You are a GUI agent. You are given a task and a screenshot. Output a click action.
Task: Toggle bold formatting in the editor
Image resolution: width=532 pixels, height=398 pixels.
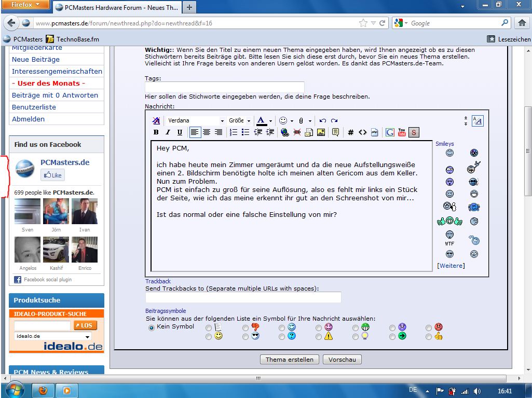coord(156,132)
